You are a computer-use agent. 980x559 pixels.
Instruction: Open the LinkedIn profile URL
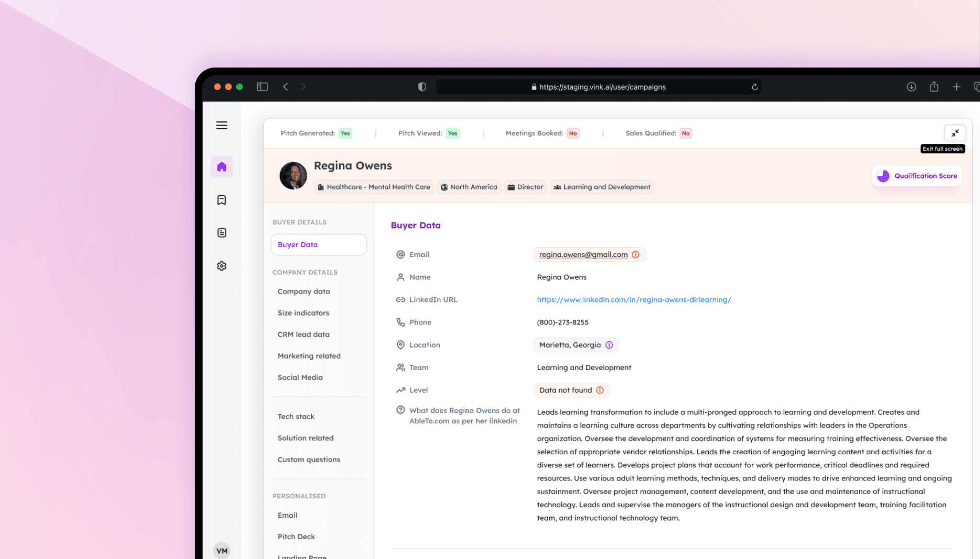tap(634, 300)
